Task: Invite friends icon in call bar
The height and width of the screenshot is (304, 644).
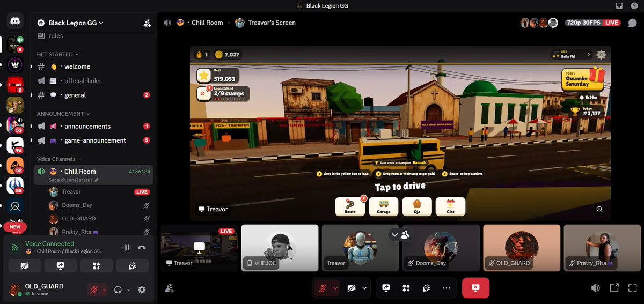Action: coord(170,288)
